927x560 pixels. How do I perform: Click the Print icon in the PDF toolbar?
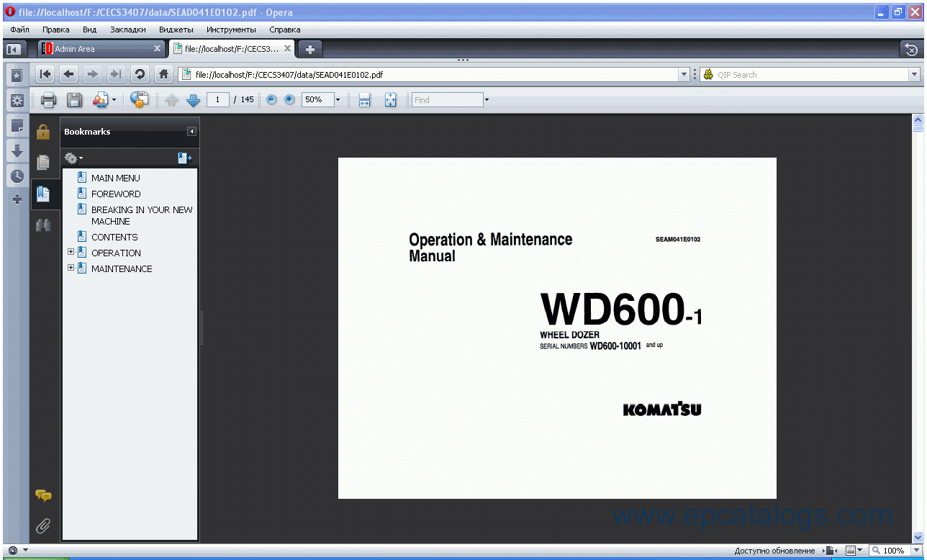pos(48,100)
